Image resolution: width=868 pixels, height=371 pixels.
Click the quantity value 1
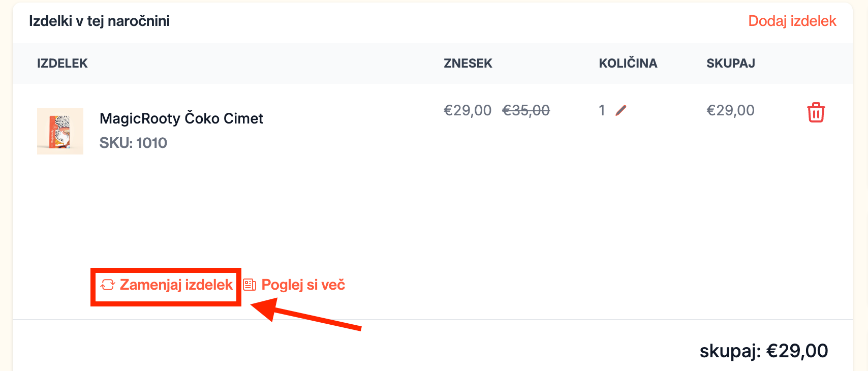(x=602, y=110)
